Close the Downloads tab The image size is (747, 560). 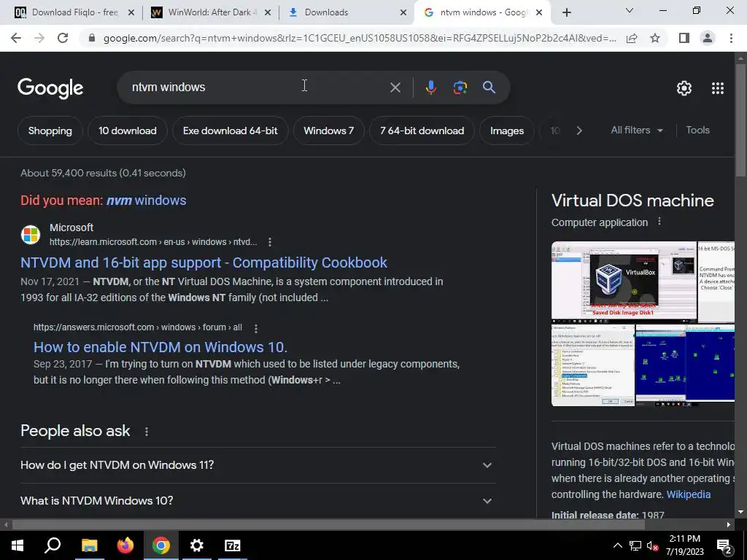tap(403, 12)
